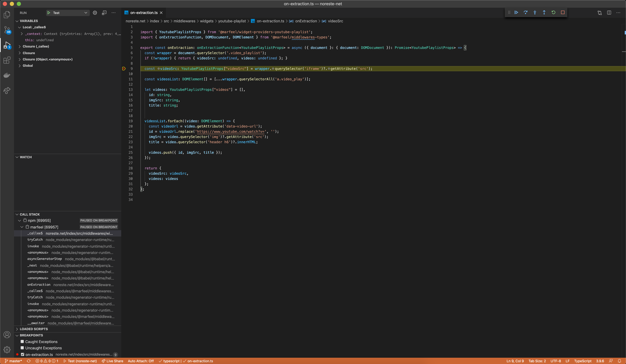626x364 pixels.
Task: Click errors and warnings count in status bar
Action: 47,361
